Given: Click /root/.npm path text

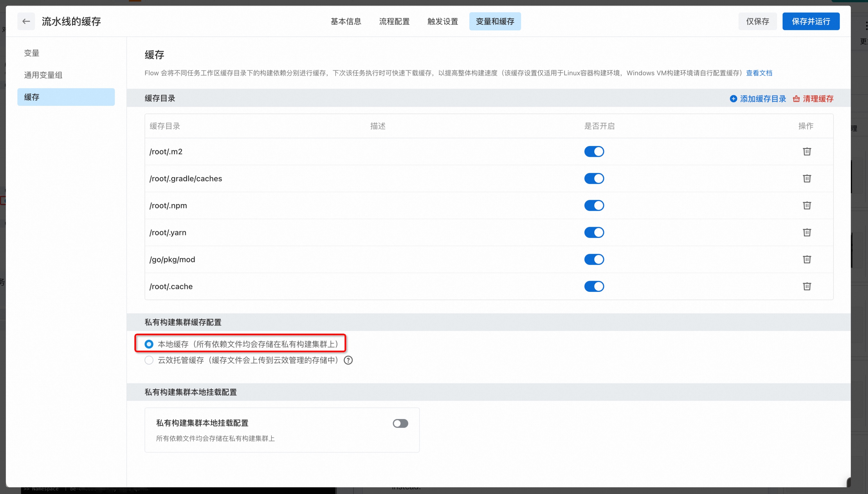Looking at the screenshot, I should 168,206.
